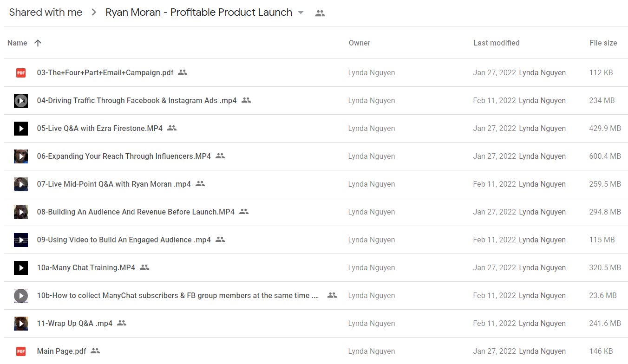This screenshot has height=364, width=628.
Task: Click Jan 27, 2022 date in 10a-Many Chat row
Action: click(495, 267)
